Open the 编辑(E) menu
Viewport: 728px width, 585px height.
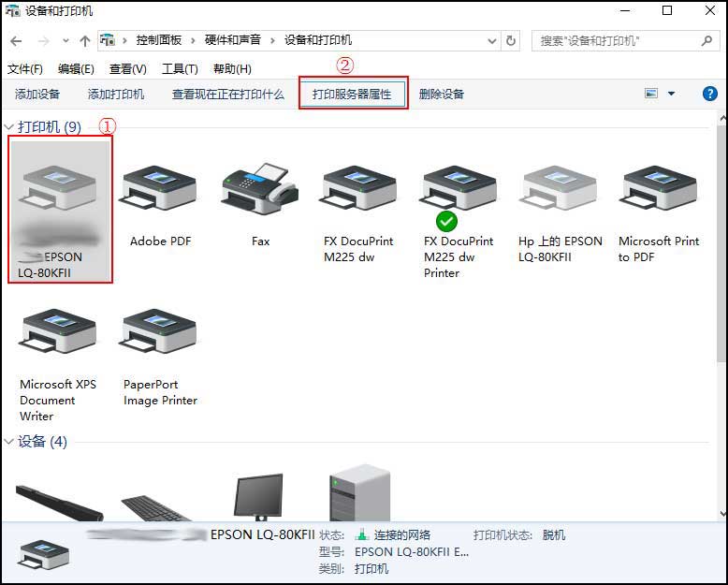tap(76, 69)
